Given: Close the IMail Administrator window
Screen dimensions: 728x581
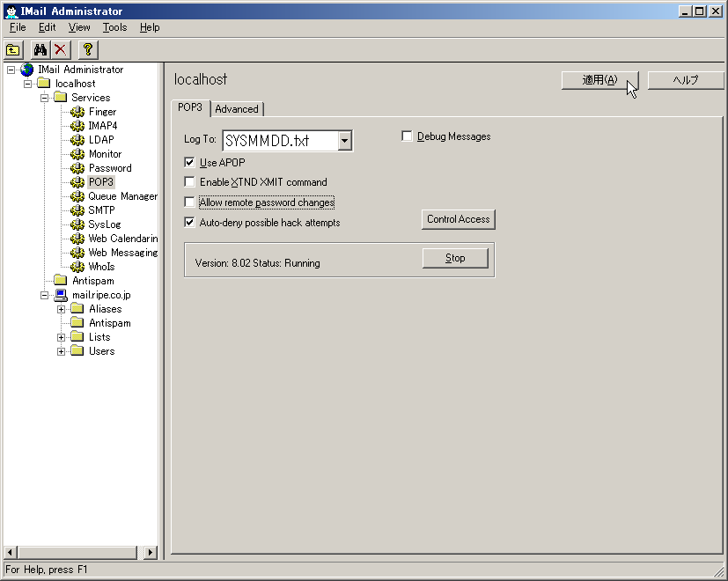Looking at the screenshot, I should 716,11.
